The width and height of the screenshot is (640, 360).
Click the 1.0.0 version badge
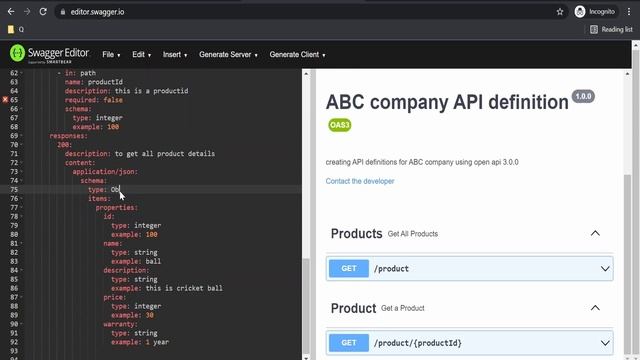click(583, 96)
